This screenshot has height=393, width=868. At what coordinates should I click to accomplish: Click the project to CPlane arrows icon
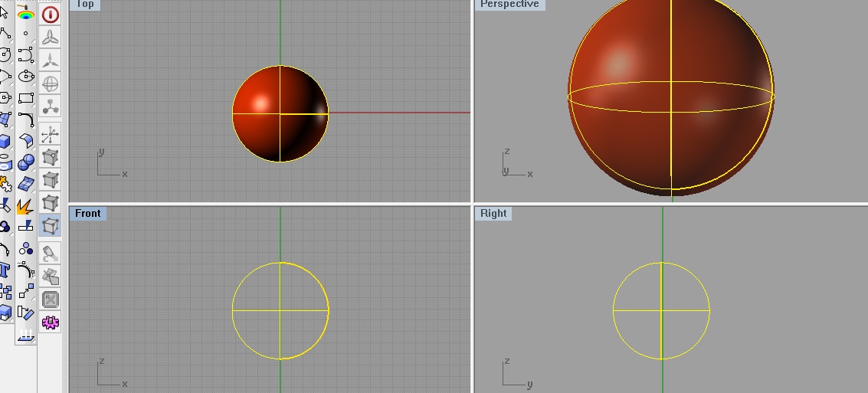25,335
